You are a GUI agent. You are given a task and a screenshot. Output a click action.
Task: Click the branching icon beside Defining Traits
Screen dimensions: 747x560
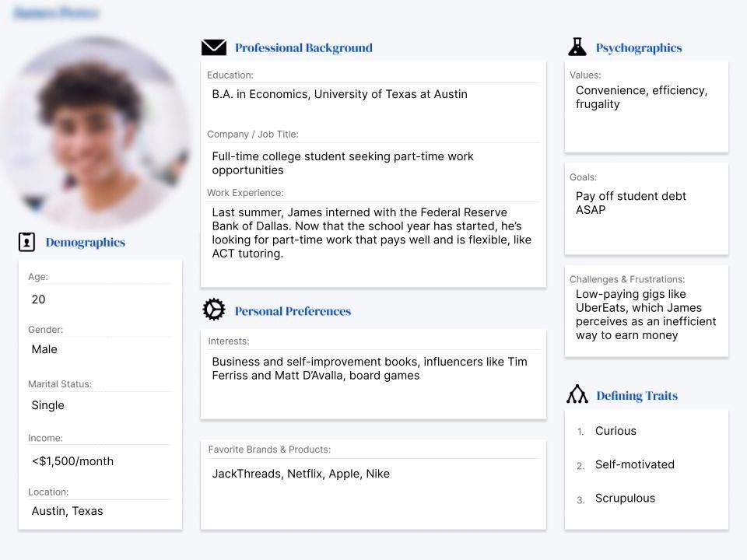point(577,394)
